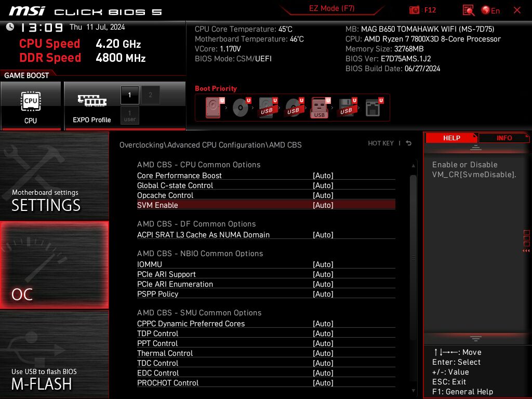Viewport: 532px width, 399px height.
Task: Select the USB optical drive boot icon
Action: 294,108
